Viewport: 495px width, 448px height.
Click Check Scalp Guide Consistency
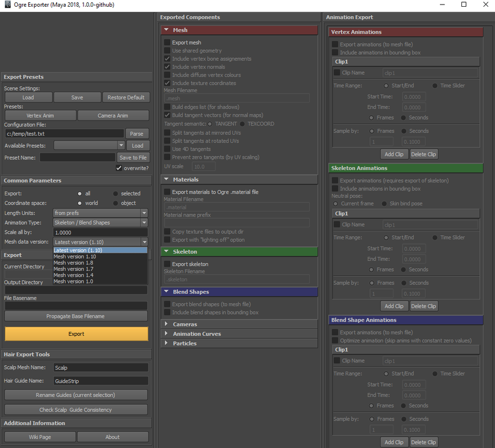pos(76,409)
